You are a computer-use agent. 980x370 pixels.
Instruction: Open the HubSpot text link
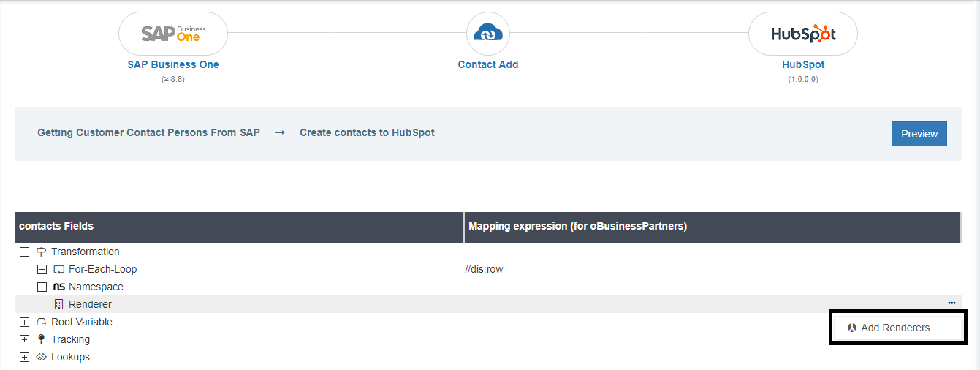pyautogui.click(x=802, y=64)
